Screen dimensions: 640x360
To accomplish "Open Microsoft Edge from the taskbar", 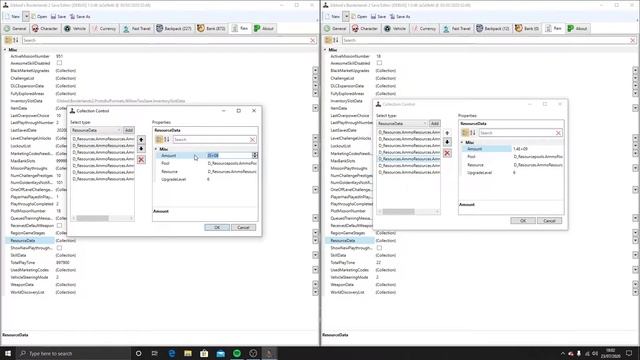I will pos(172,353).
